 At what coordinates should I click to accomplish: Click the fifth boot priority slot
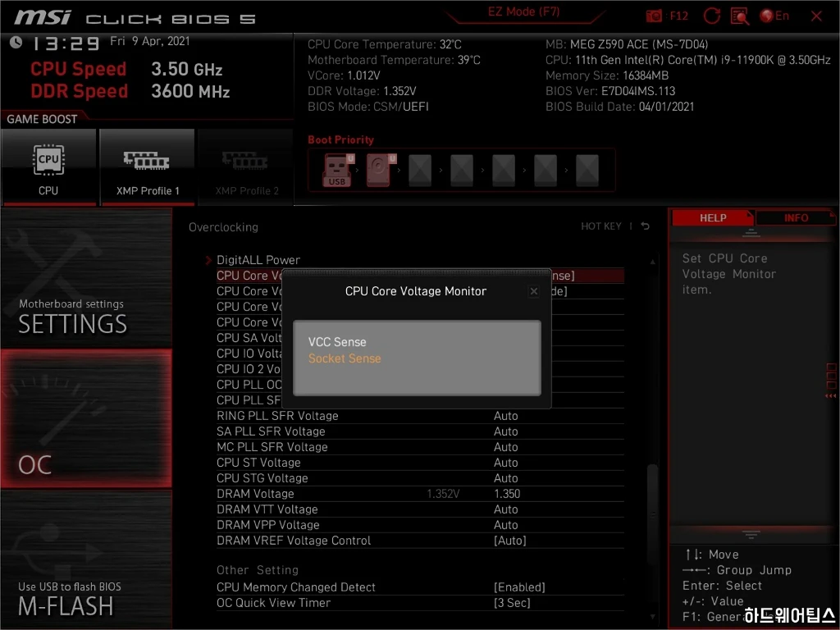[504, 171]
